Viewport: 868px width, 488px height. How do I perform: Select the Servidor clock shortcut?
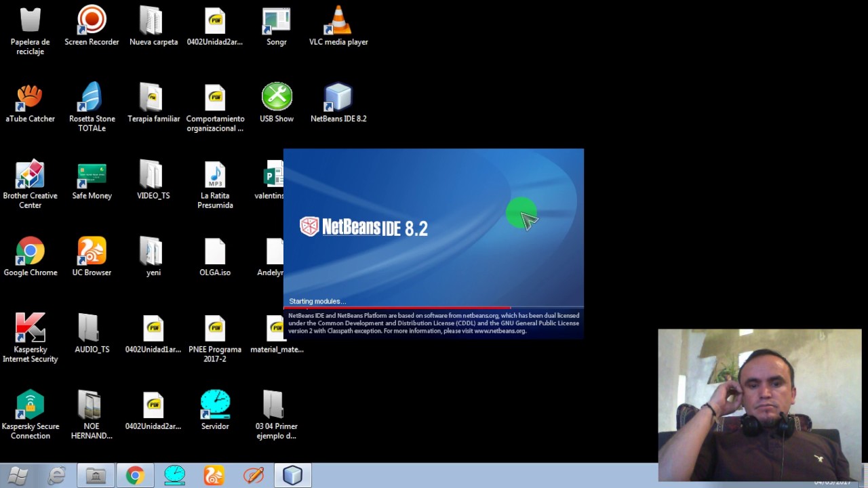click(x=215, y=411)
